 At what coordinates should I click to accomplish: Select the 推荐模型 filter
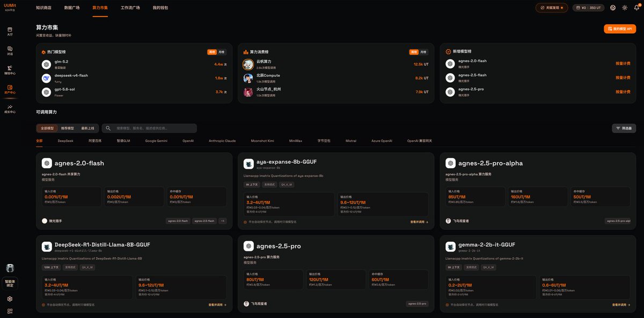(x=68, y=128)
